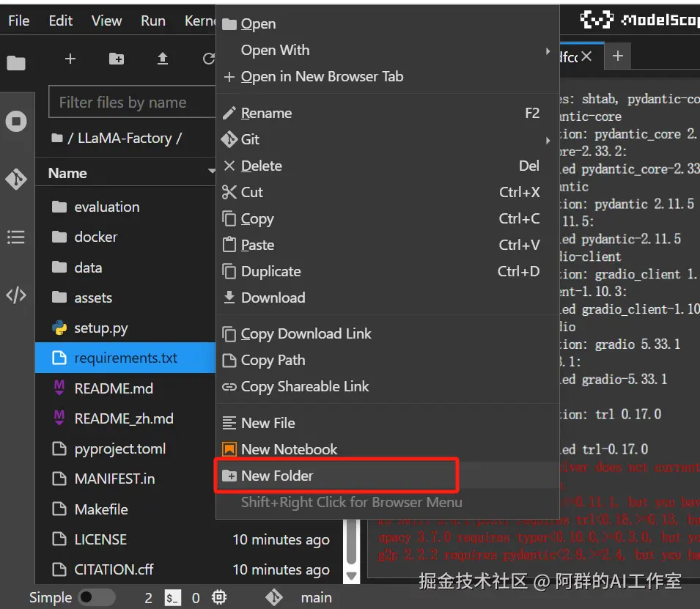This screenshot has width=700, height=609.
Task: Click the New Launcher plus icon
Action: 70,59
